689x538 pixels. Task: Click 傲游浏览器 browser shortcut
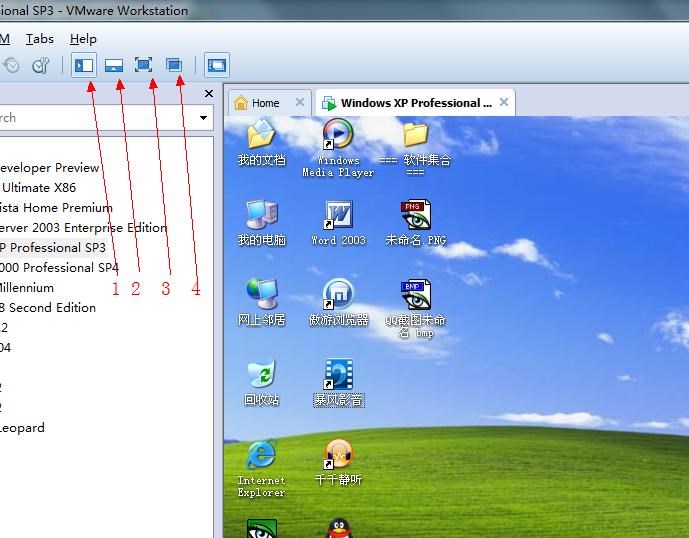click(338, 302)
